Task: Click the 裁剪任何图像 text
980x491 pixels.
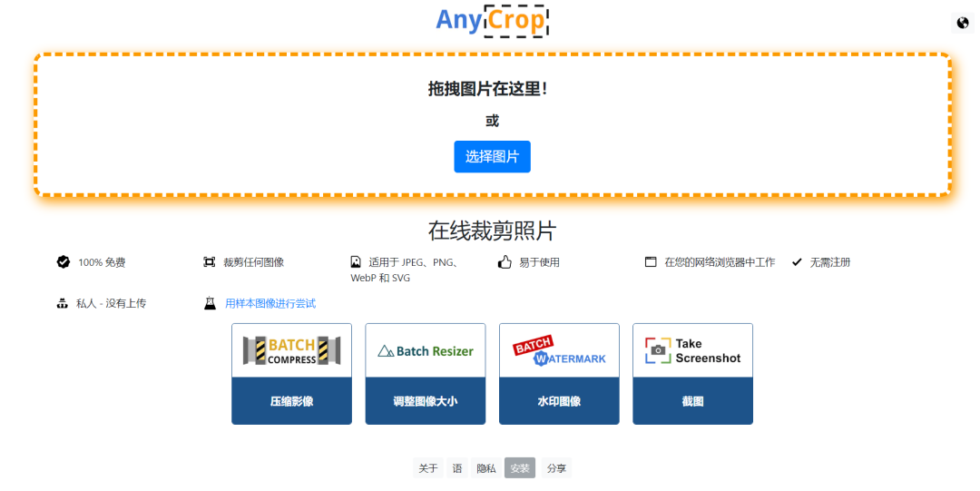Action: pos(254,262)
